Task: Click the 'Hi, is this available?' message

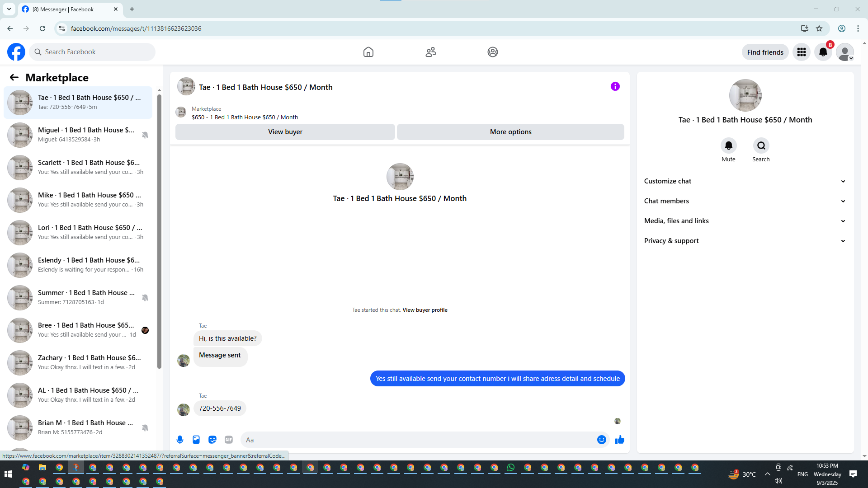Action: [x=228, y=338]
